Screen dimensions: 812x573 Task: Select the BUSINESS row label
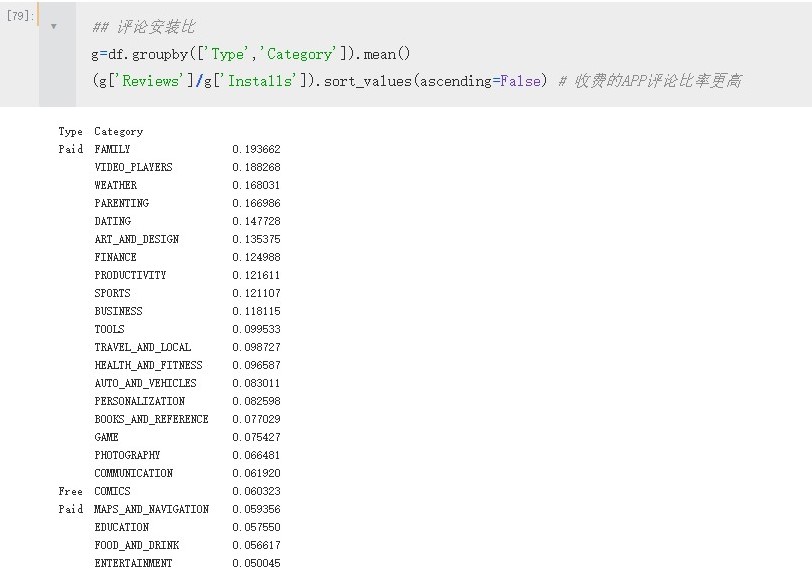pyautogui.click(x=118, y=311)
